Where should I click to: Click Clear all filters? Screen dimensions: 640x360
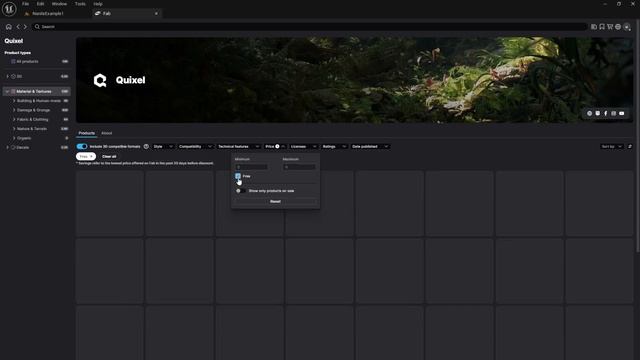point(109,157)
